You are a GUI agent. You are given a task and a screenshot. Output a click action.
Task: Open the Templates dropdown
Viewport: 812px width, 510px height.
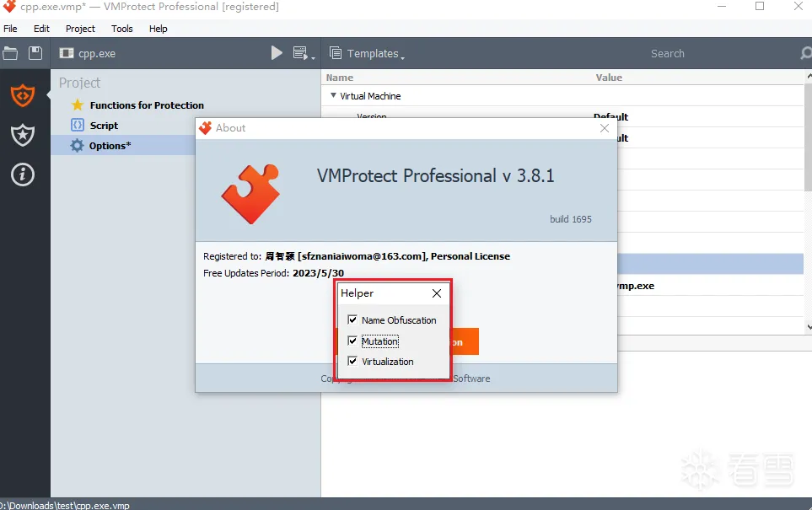coord(367,53)
